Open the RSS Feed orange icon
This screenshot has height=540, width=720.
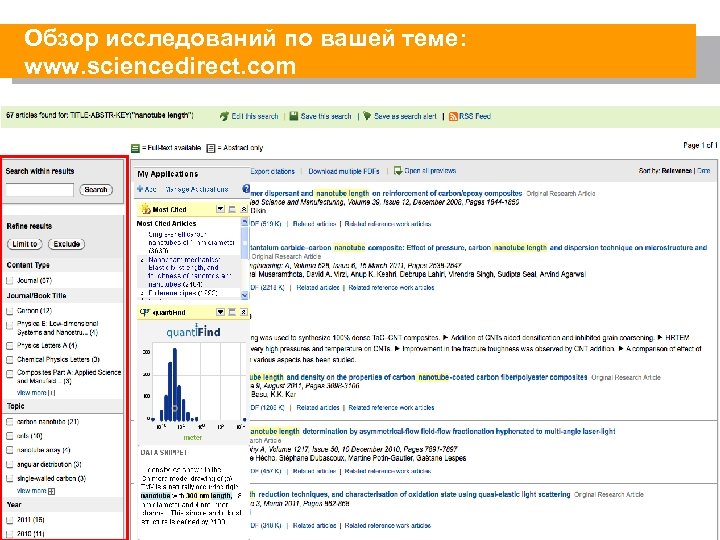pyautogui.click(x=453, y=116)
